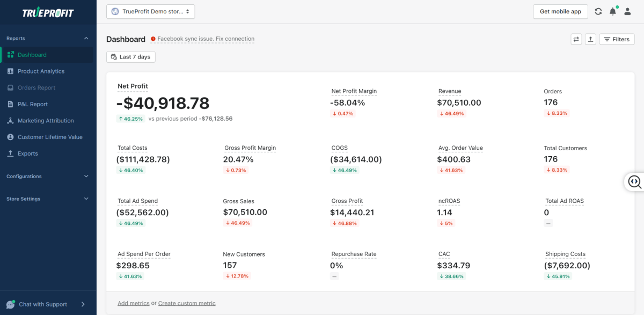Click the Orders Report icon
The width and height of the screenshot is (644, 315).
coord(11,87)
